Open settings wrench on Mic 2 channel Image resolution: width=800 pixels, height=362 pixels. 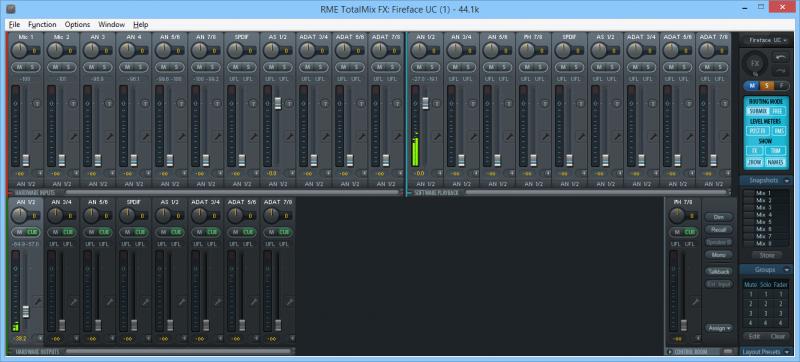(74, 137)
